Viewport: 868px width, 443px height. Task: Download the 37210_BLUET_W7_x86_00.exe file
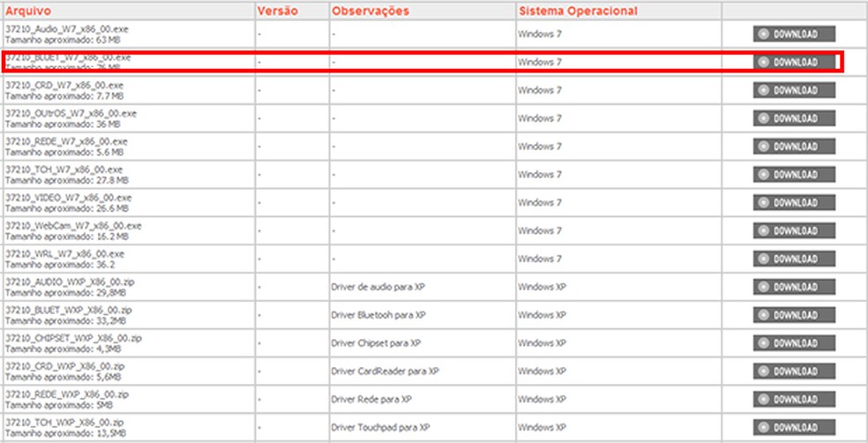click(794, 62)
